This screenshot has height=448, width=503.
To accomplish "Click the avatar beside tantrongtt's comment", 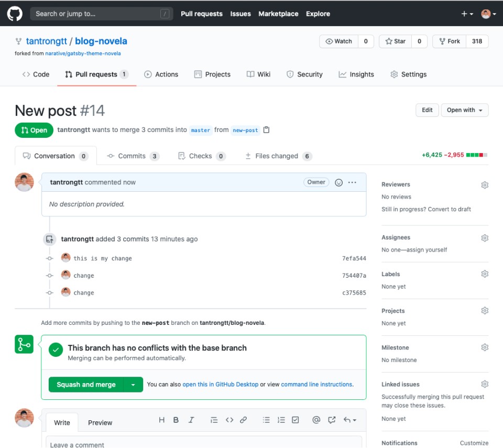I will [x=25, y=182].
